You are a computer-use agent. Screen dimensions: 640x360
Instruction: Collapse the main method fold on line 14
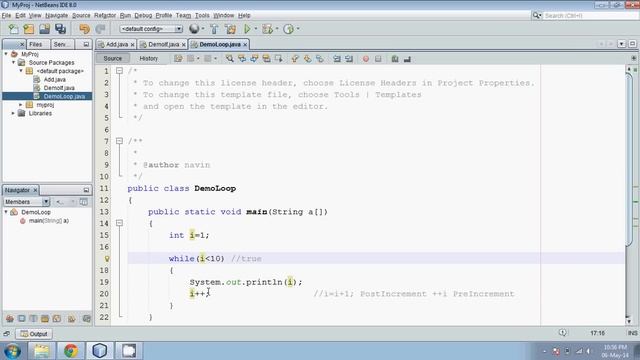tap(119, 223)
